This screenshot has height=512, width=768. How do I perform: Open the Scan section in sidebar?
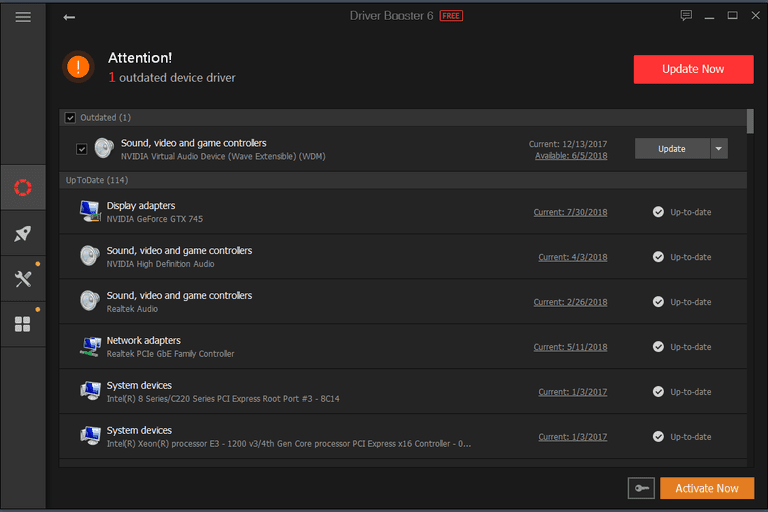(23, 187)
